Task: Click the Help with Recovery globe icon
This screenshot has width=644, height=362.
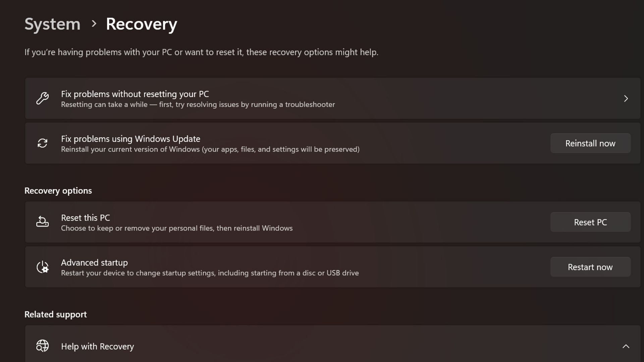Action: pos(42,346)
